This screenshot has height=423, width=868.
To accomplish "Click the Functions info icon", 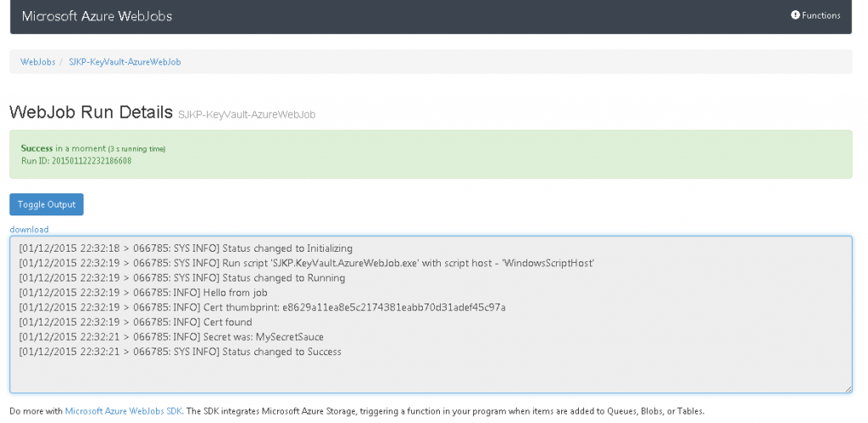I will (x=795, y=15).
